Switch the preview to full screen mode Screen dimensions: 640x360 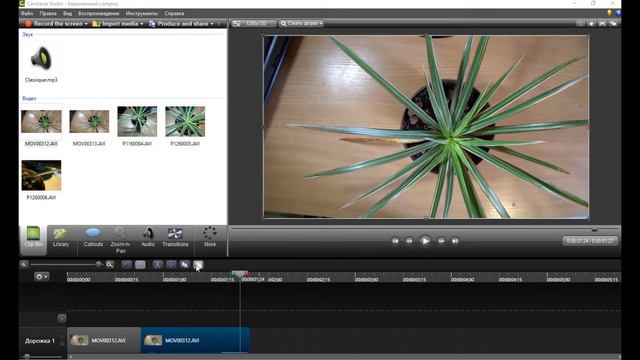click(x=602, y=23)
